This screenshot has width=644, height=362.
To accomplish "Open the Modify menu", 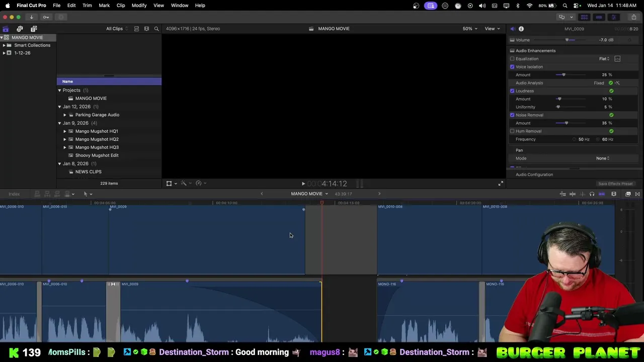I will pyautogui.click(x=139, y=6).
